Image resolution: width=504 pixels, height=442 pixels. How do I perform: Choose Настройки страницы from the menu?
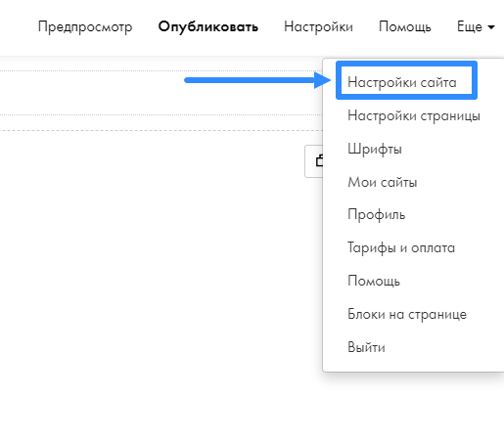[x=414, y=115]
